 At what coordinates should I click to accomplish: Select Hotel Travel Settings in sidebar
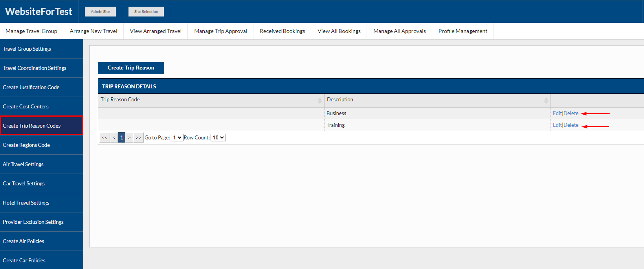(42, 203)
